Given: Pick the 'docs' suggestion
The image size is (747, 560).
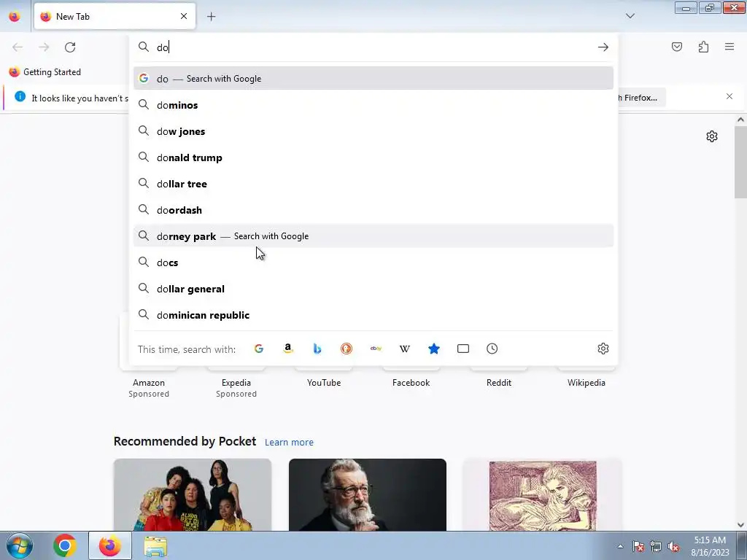Looking at the screenshot, I should click(373, 262).
